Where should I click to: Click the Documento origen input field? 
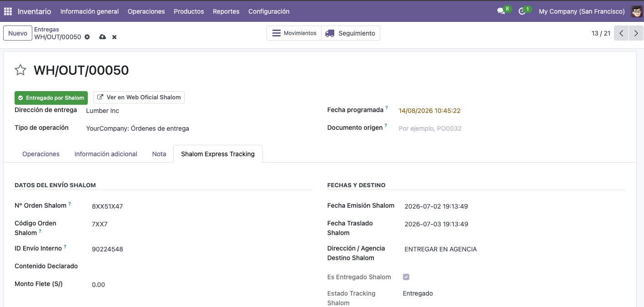(x=512, y=128)
